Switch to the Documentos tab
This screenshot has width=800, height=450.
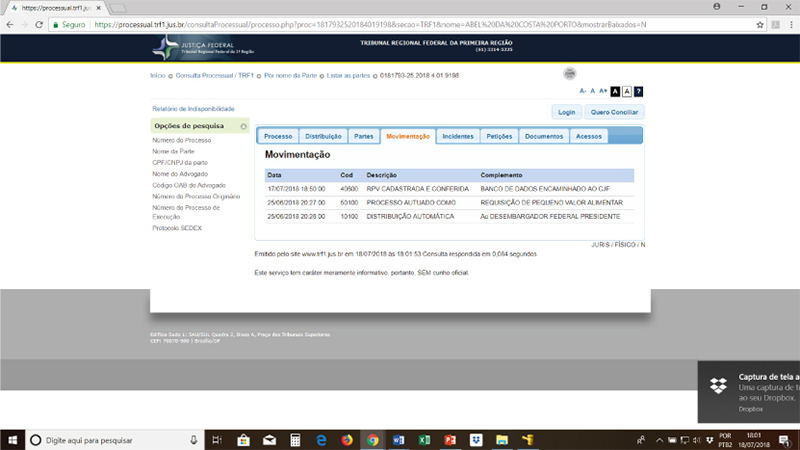543,136
